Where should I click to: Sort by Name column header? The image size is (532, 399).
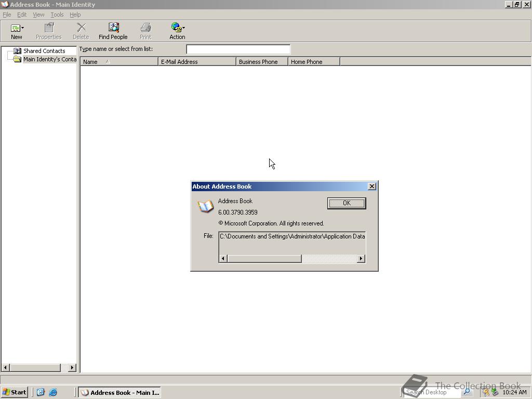click(119, 62)
